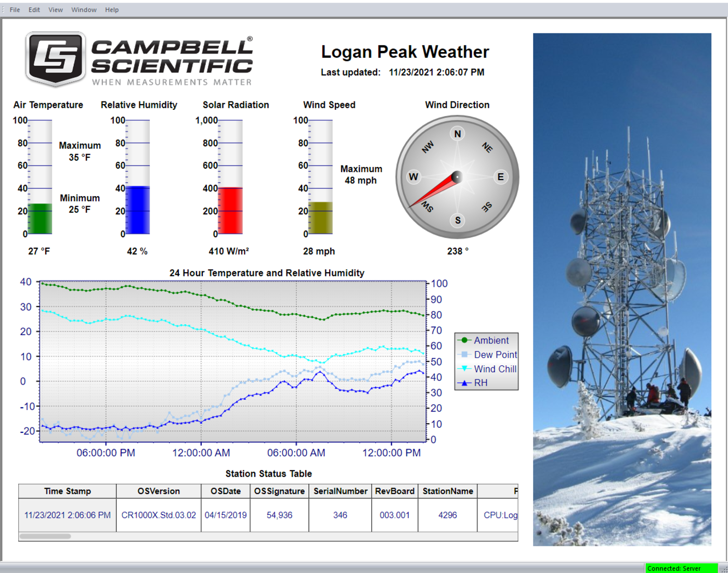Click the '42 %' humidity reading

137,251
